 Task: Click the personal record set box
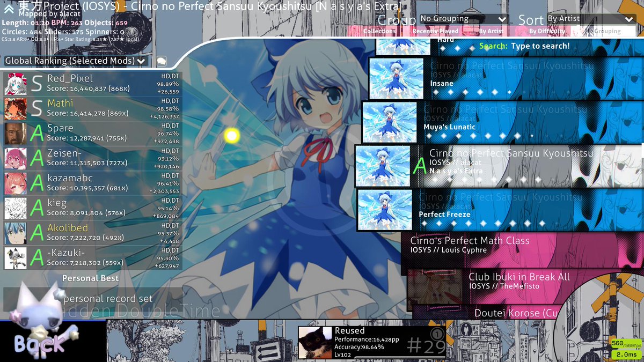[93, 299]
